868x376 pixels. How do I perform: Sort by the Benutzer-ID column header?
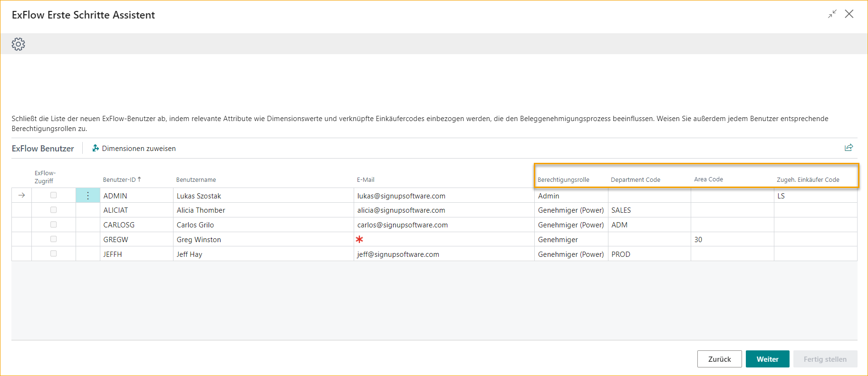122,179
